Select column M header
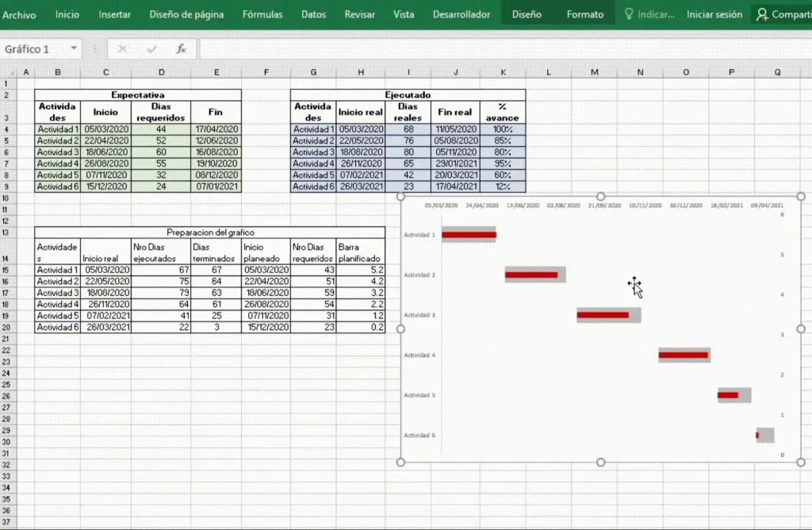Screen dimensions: 812x530 coord(595,72)
